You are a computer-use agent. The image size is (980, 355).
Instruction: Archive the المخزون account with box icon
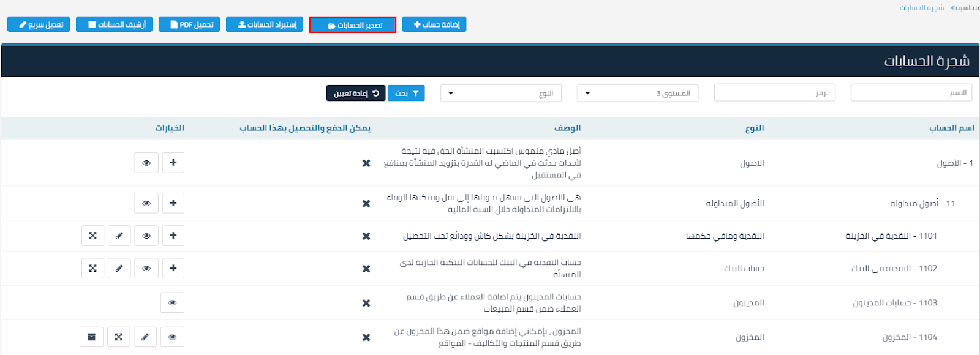click(91, 337)
